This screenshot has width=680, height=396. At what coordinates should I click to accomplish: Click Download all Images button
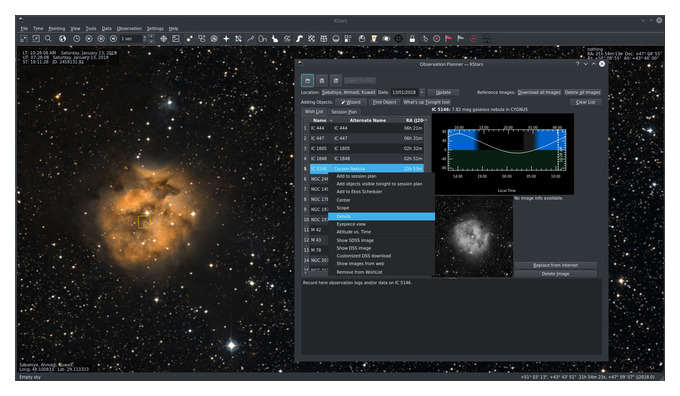click(539, 92)
